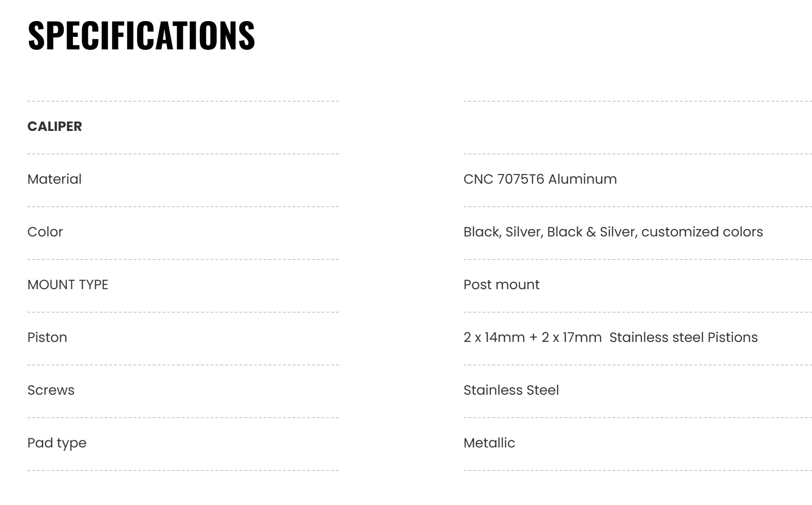Click the 'Stainless steel Pistions' text

[x=684, y=338]
